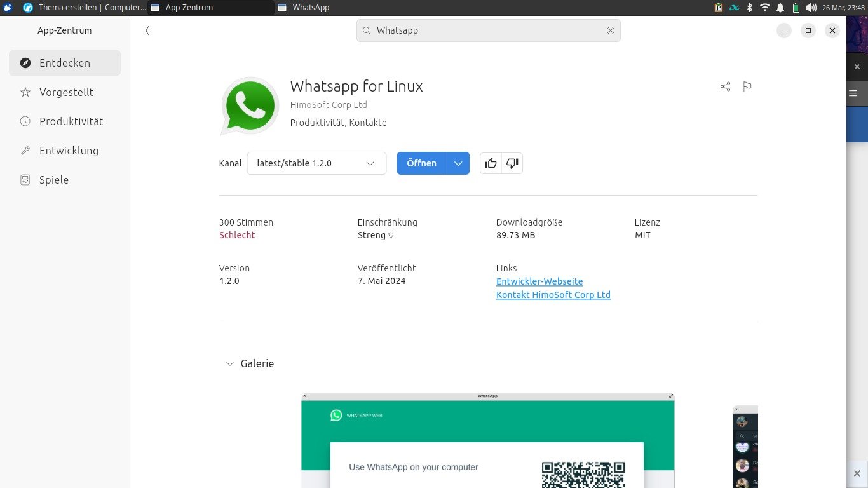The height and width of the screenshot is (488, 868).
Task: Click the Version 1.2.0 value
Action: coord(229,281)
